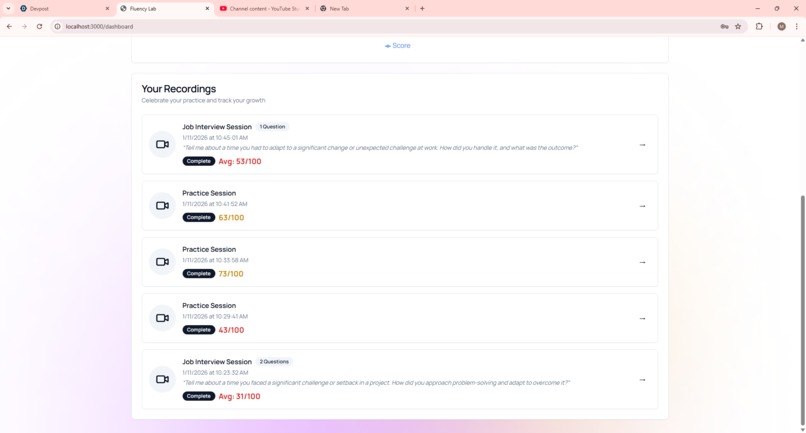Viewport: 806px width, 433px height.
Task: Click the camera icon for 10:29:41 AM Practice Session
Action: click(x=162, y=318)
